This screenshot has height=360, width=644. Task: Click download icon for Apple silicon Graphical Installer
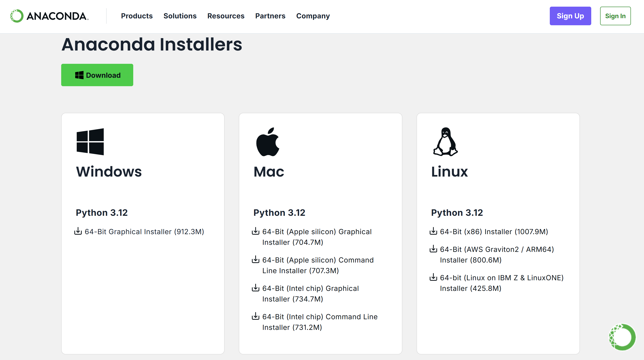pyautogui.click(x=256, y=231)
